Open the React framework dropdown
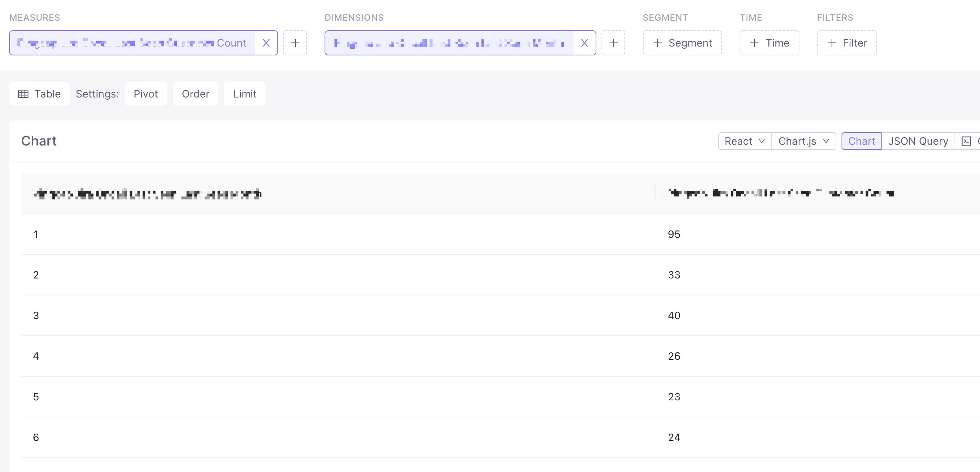This screenshot has width=980, height=472. click(744, 141)
